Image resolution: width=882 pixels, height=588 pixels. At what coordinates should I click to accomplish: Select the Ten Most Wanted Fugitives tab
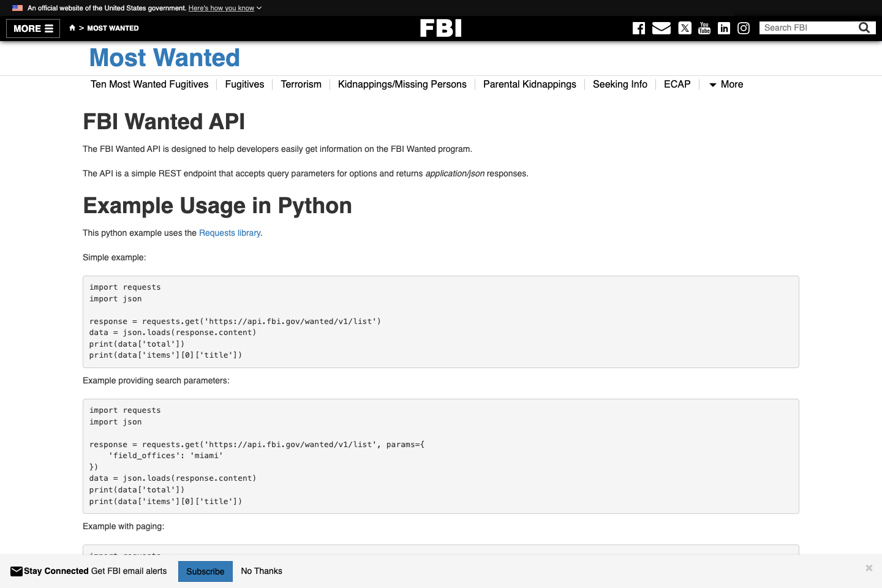click(x=149, y=85)
